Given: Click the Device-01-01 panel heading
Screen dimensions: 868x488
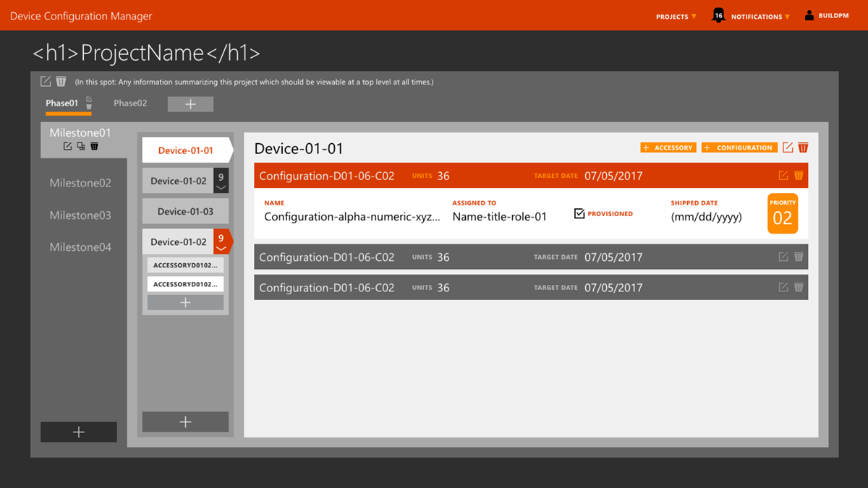Looking at the screenshot, I should tap(299, 149).
